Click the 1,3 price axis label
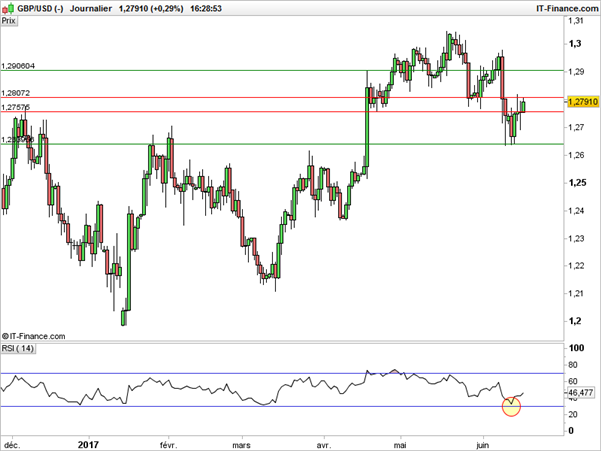Screen dimensions: 601x451 (x=575, y=44)
